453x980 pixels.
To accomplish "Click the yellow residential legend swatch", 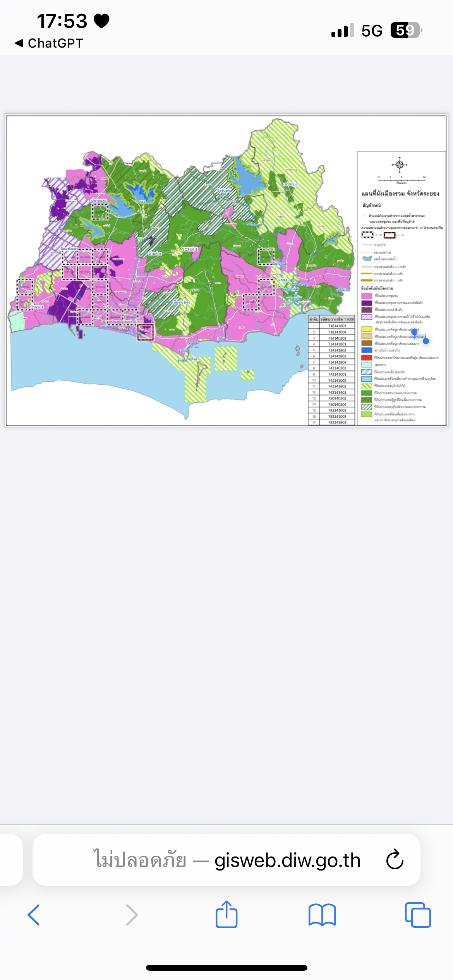I will [367, 329].
